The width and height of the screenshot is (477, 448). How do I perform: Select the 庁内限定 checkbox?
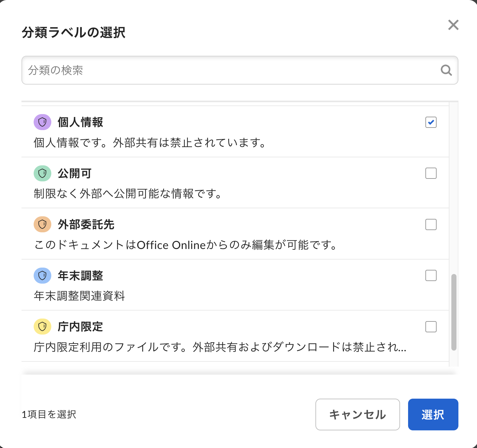431,327
